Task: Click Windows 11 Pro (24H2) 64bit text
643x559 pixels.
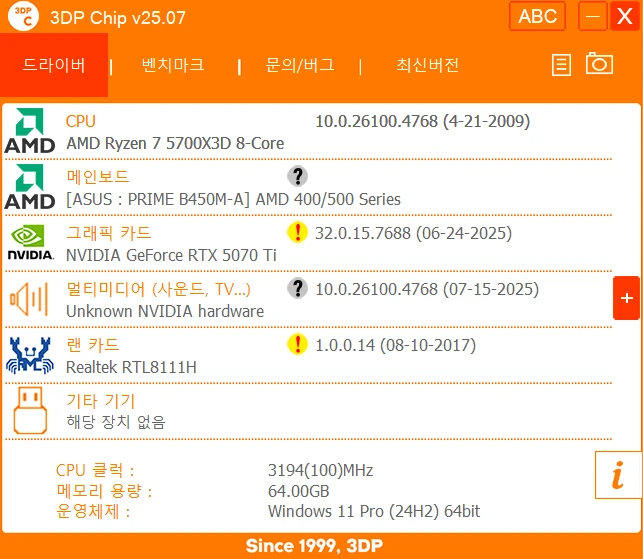Action: (374, 511)
